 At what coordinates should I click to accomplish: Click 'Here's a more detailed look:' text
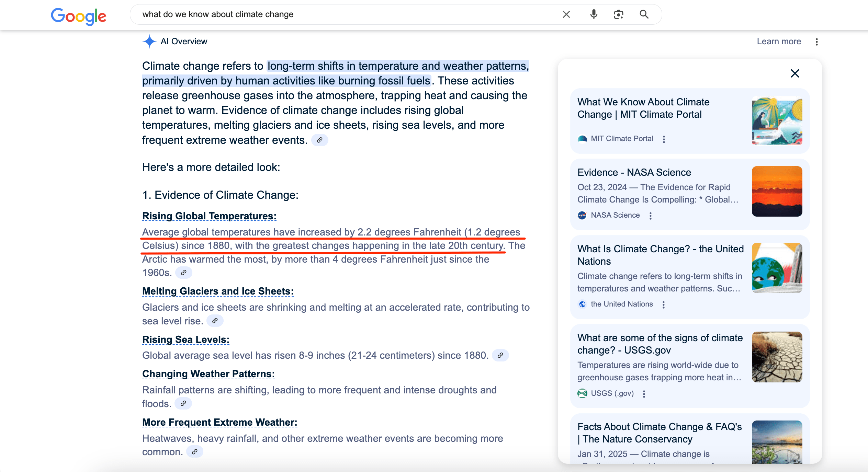point(211,167)
